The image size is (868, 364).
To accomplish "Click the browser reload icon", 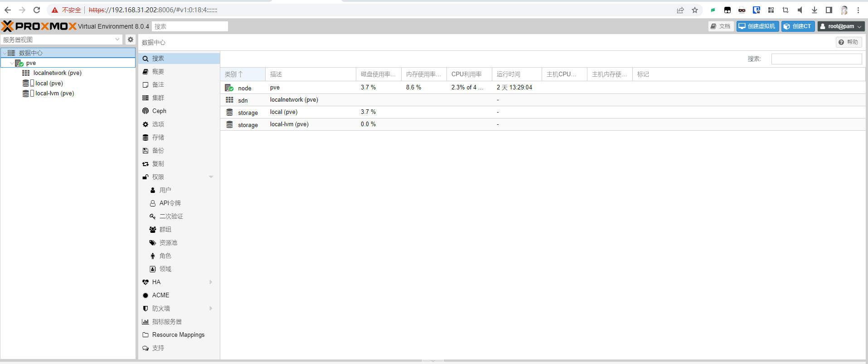I will (37, 10).
